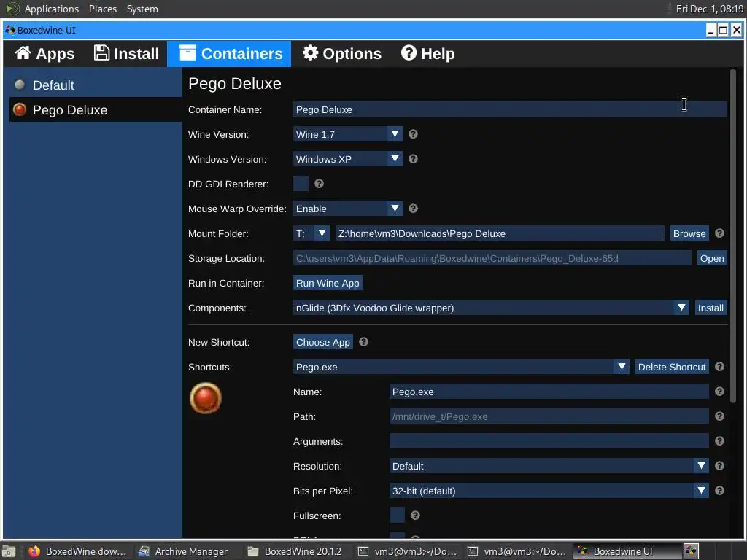The width and height of the screenshot is (747, 560).
Task: Show help for Mouse Warp Override
Action: pyautogui.click(x=413, y=209)
